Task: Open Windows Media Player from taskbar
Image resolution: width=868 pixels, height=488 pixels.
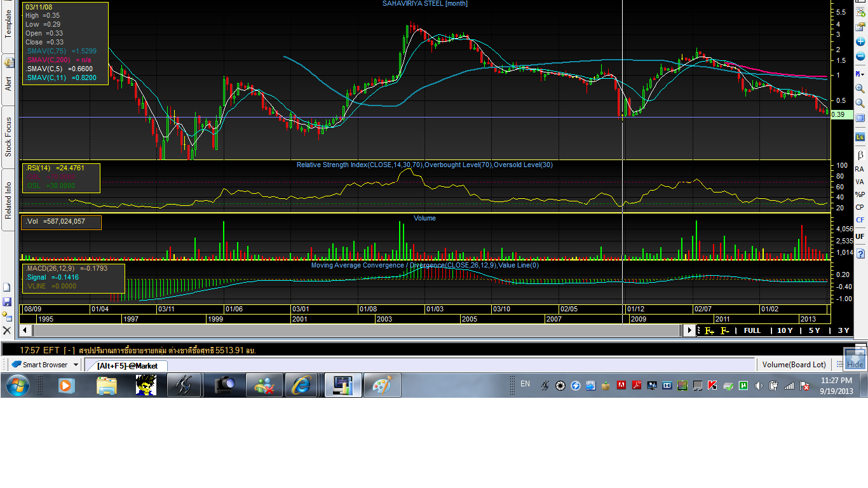Action: pos(66,385)
